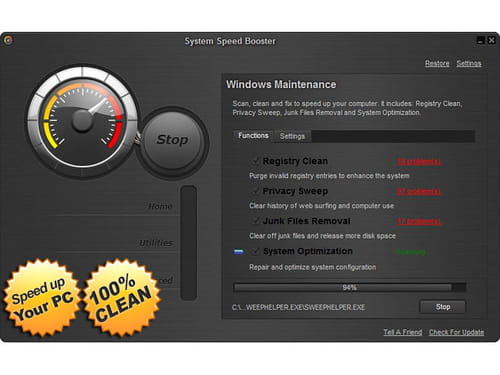Click the speedometer gauge dial
The width and height of the screenshot is (500, 375).
click(82, 120)
